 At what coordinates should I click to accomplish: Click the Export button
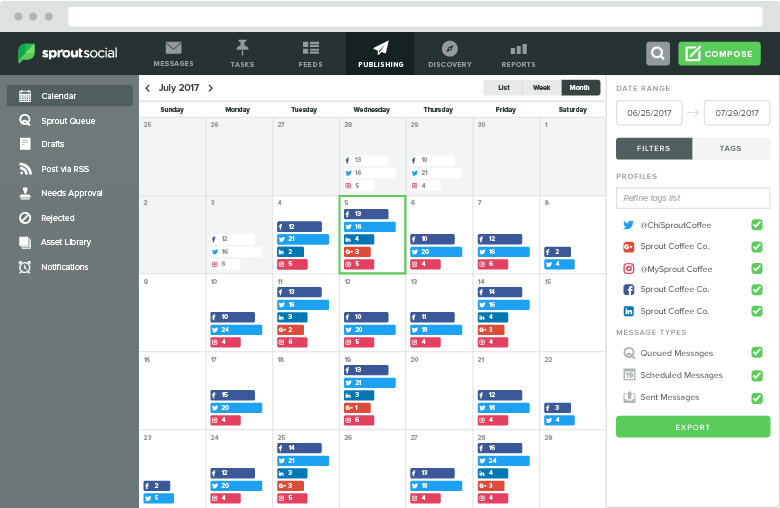pyautogui.click(x=692, y=427)
